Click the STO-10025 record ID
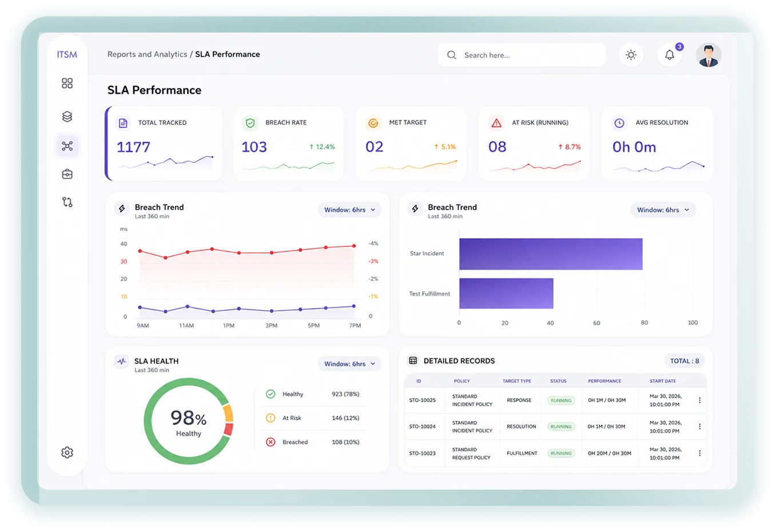This screenshot has height=532, width=775. point(422,401)
